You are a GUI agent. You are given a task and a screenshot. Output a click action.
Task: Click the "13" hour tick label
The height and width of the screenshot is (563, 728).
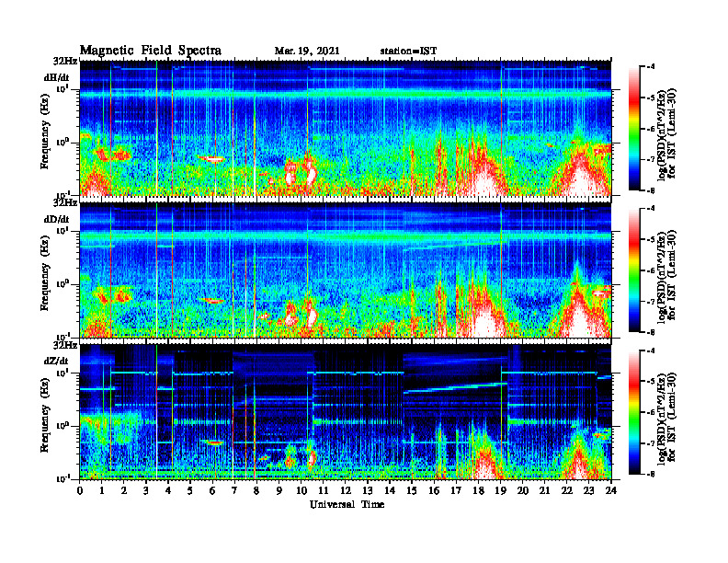click(368, 490)
